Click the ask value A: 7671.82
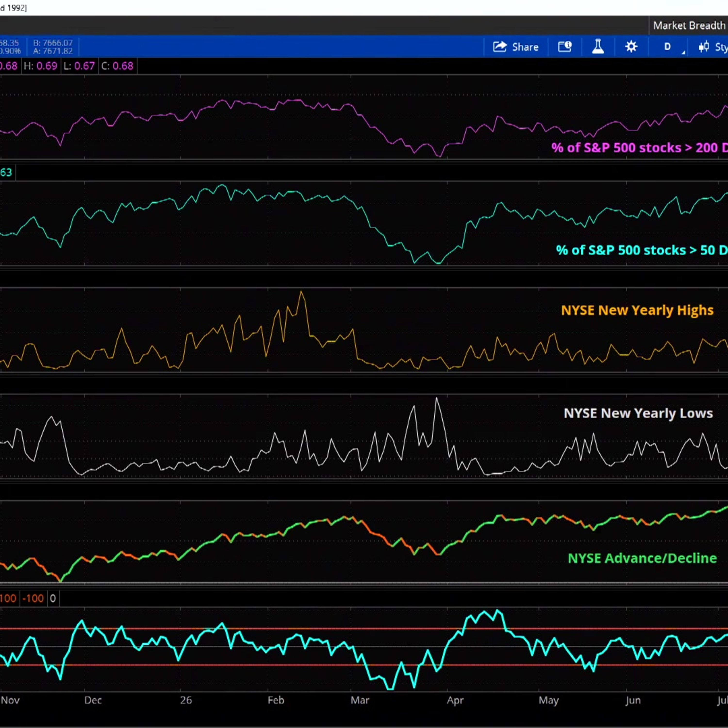728x728 pixels. (x=53, y=51)
